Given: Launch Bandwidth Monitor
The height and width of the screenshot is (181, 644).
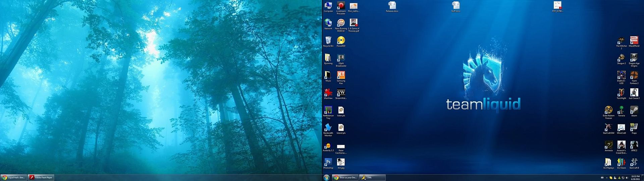Looking at the screenshot, I should point(328,130).
